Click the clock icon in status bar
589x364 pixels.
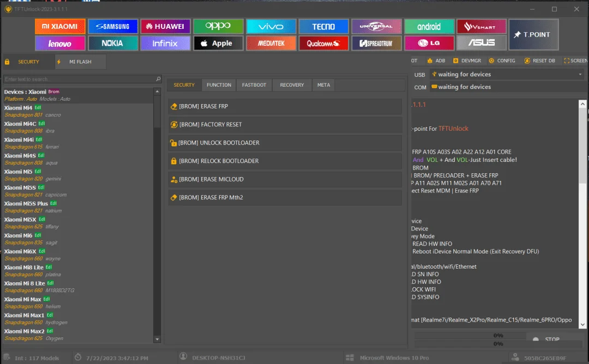point(78,357)
